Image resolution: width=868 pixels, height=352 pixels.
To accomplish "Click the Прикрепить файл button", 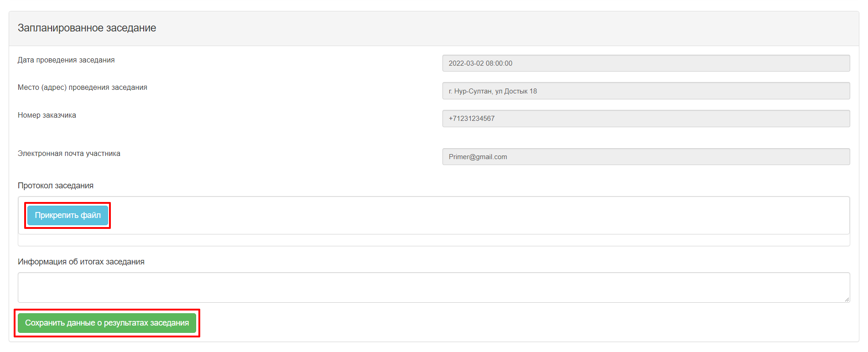I will (68, 215).
